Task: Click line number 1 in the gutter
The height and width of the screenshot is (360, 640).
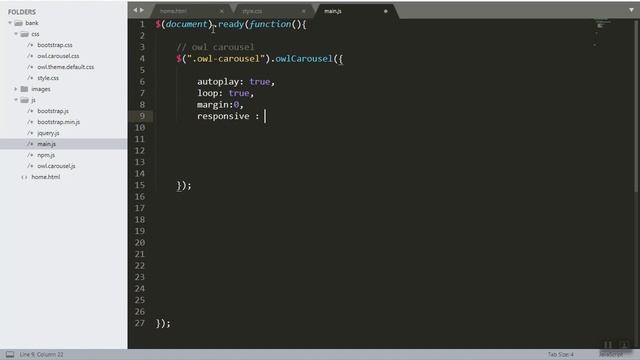Action: (x=142, y=24)
